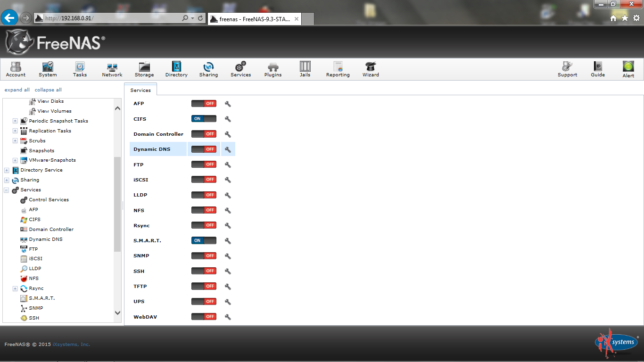Image resolution: width=644 pixels, height=362 pixels.
Task: Open the iXsystems, Inc. footer link
Action: click(x=71, y=344)
